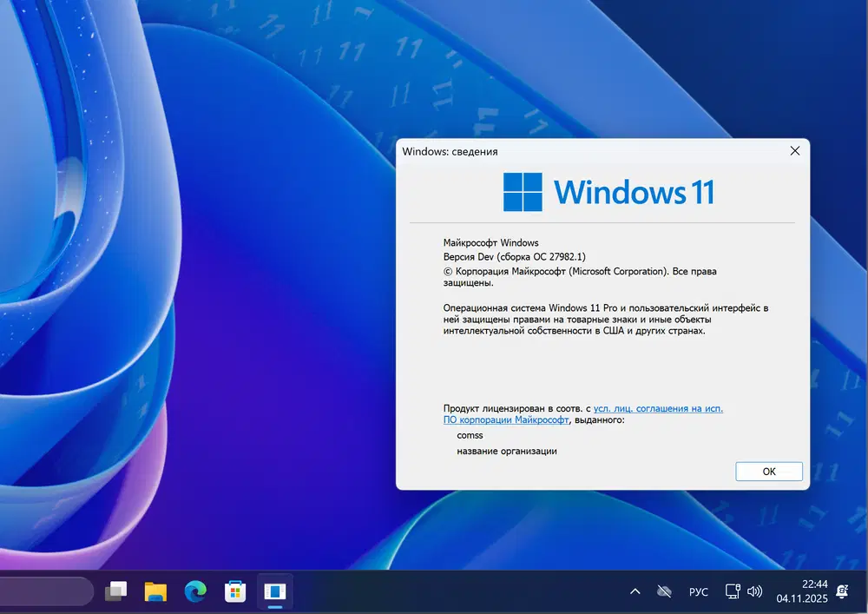Select the active Windows сведения app on the taskbar
The height and width of the screenshot is (614, 868).
[275, 591]
